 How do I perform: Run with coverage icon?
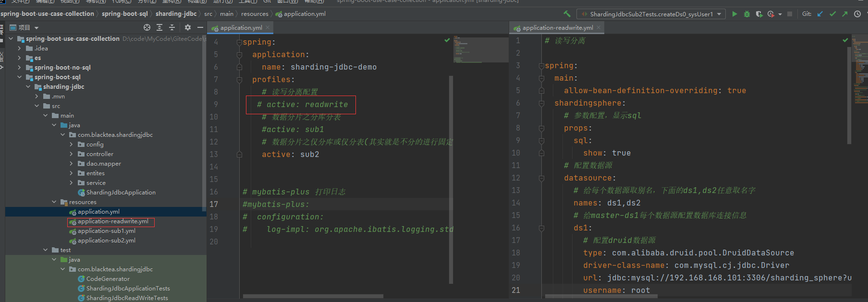pyautogui.click(x=759, y=14)
